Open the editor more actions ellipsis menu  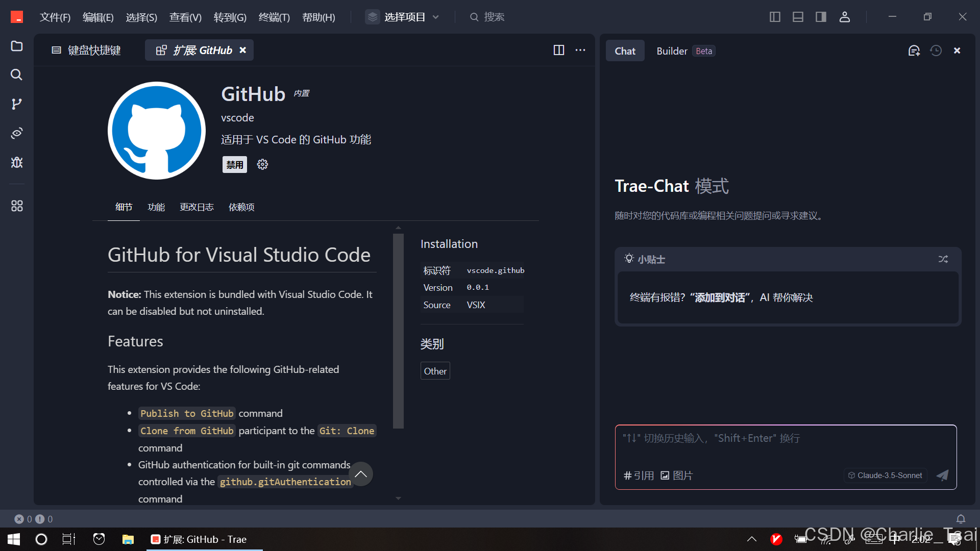coord(580,50)
